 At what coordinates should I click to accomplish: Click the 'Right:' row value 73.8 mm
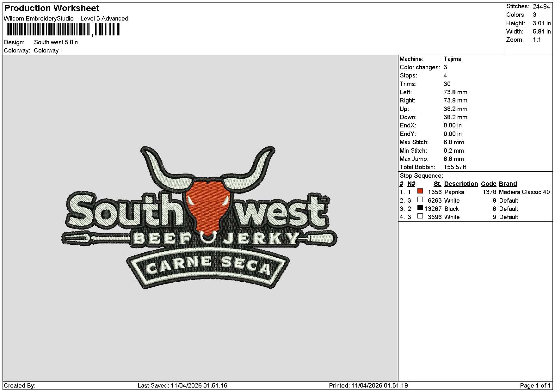pos(455,101)
